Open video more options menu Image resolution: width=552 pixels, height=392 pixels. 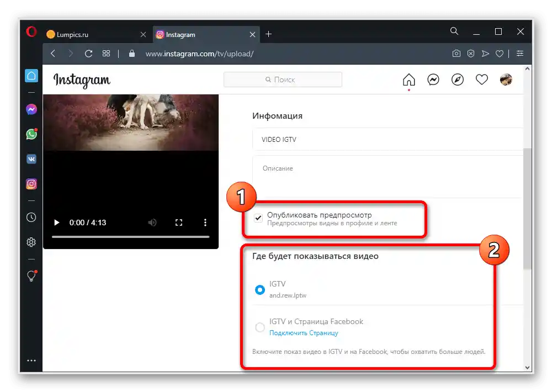pyautogui.click(x=205, y=223)
